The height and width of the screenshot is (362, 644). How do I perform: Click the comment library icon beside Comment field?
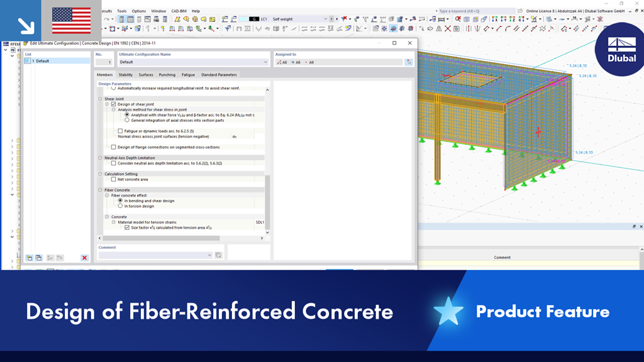coord(218,255)
